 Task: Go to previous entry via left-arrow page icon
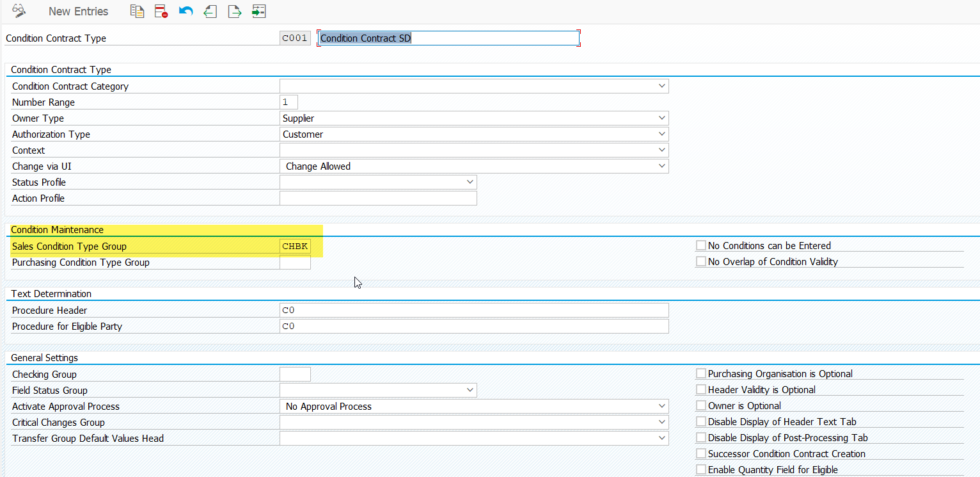click(210, 11)
